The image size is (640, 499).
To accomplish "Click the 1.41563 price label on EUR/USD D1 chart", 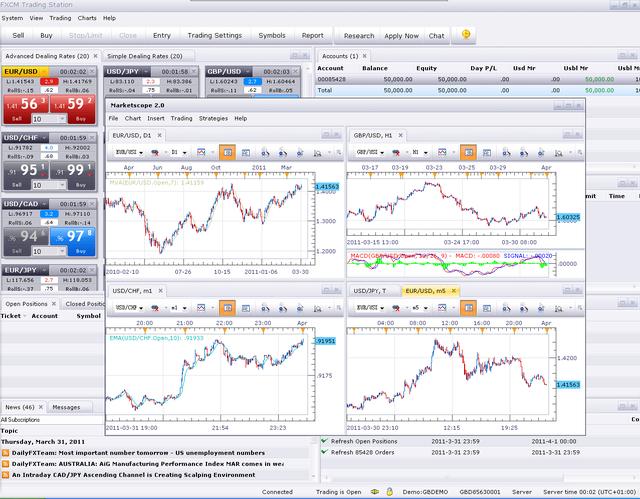I will [327, 187].
